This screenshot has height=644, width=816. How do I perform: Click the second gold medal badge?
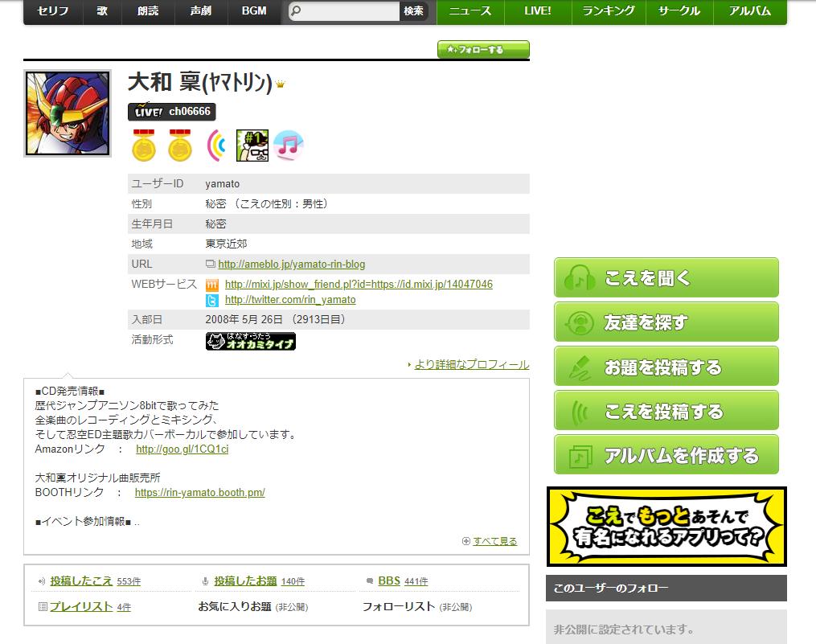pyautogui.click(x=180, y=146)
